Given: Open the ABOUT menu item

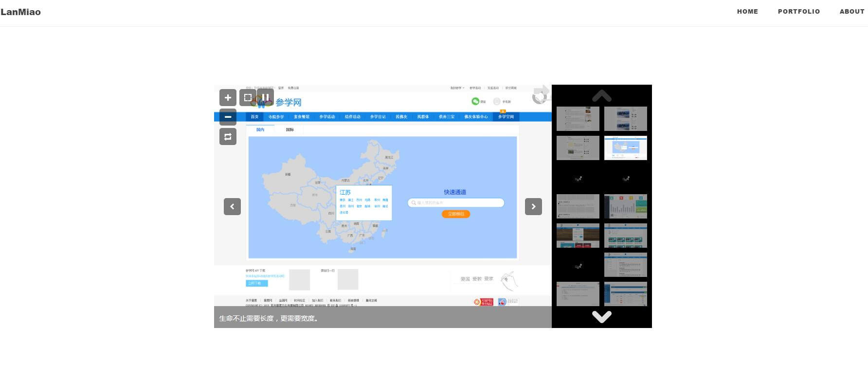Looking at the screenshot, I should click(x=852, y=11).
